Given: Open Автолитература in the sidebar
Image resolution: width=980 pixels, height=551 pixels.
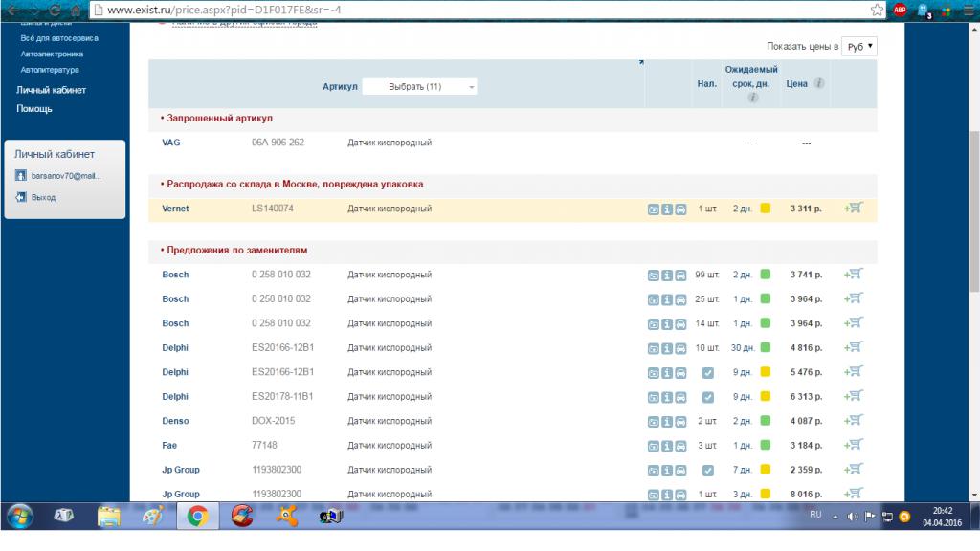Looking at the screenshot, I should pos(50,69).
